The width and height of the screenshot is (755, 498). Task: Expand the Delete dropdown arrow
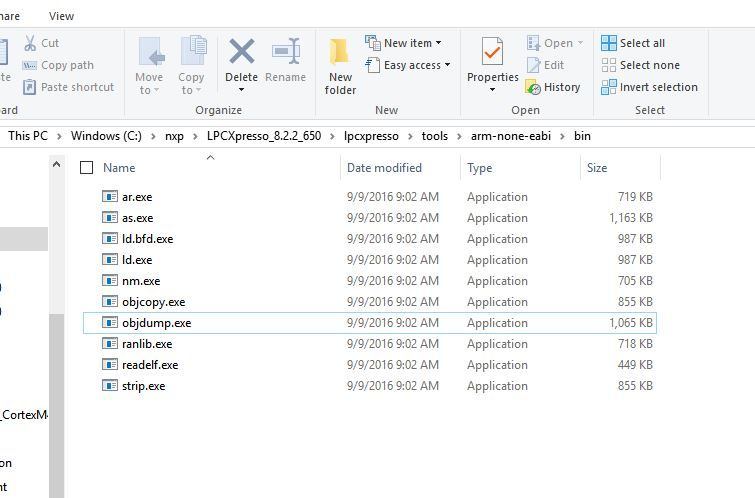[x=242, y=90]
